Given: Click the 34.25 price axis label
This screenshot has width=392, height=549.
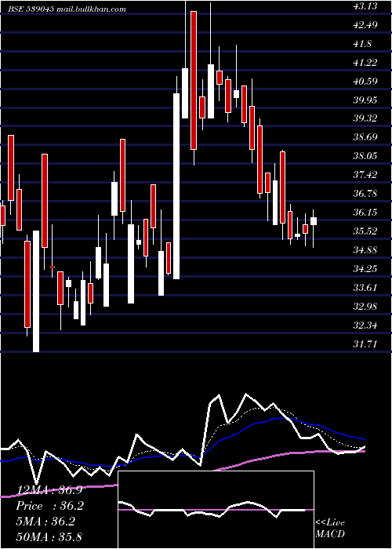Looking at the screenshot, I should 366,269.
